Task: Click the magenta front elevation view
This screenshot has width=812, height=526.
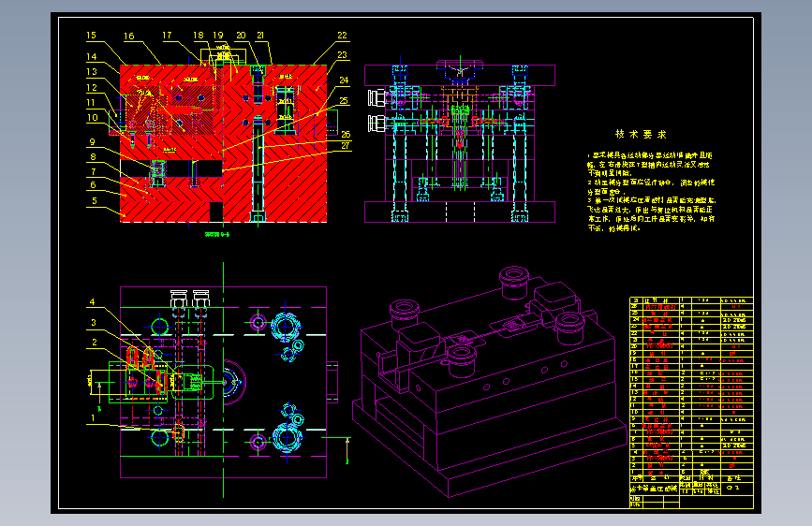Action: click(x=460, y=139)
